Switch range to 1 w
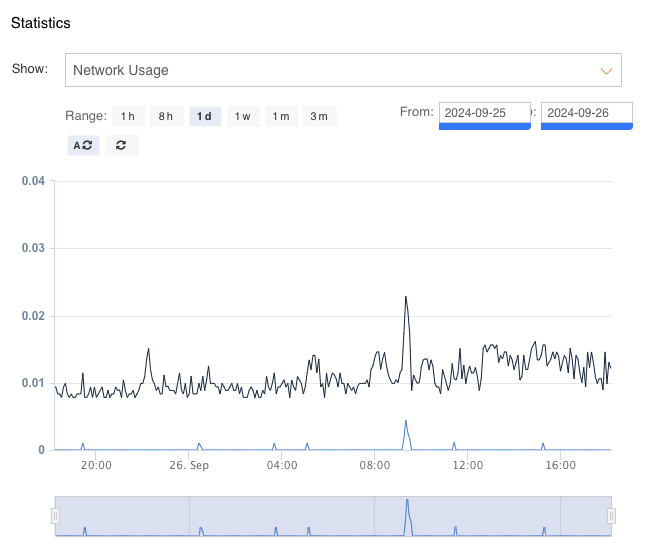Image resolution: width=670 pixels, height=549 pixels. [242, 116]
